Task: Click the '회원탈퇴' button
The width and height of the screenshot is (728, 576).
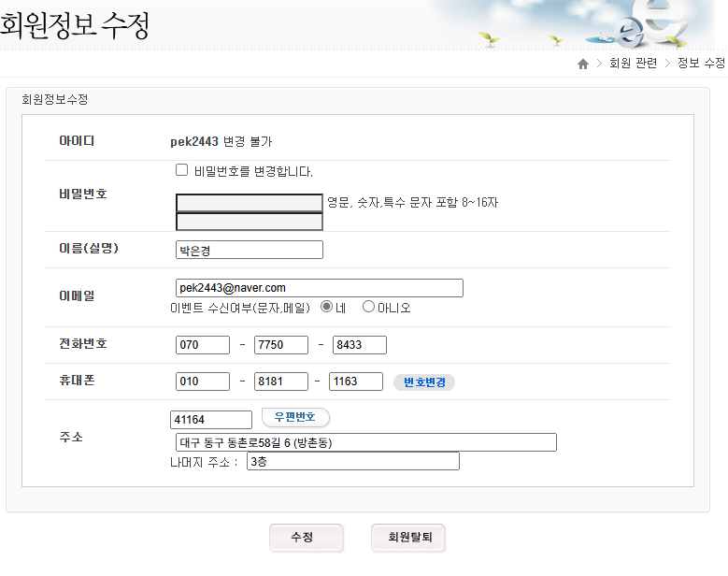Action: (x=408, y=538)
